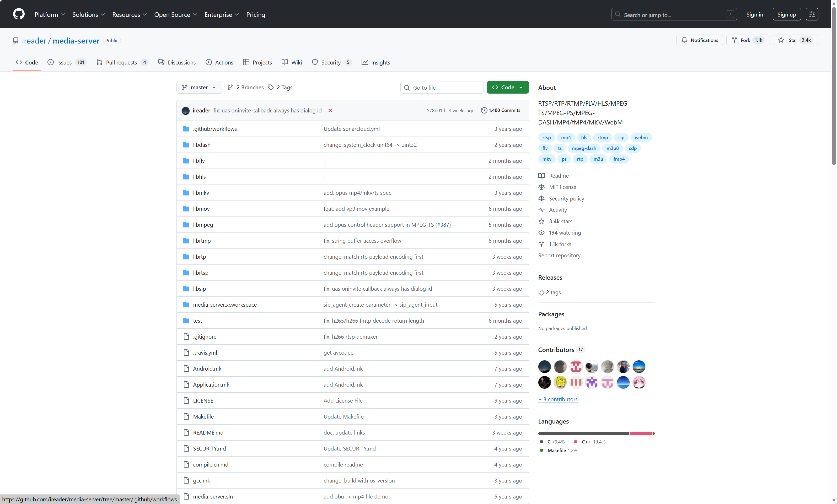Click the Report repository link
Image resolution: width=837 pixels, height=504 pixels.
559,255
